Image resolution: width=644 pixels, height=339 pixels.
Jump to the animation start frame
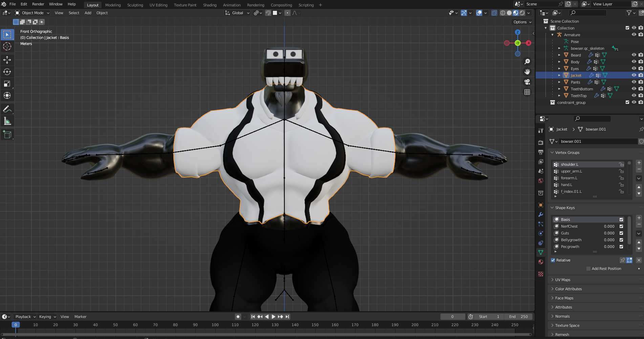point(253,317)
